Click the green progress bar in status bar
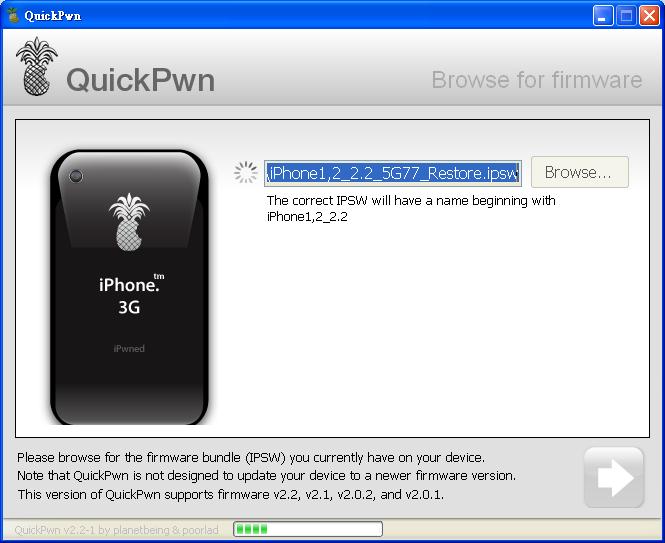The width and height of the screenshot is (665, 543). tap(307, 529)
